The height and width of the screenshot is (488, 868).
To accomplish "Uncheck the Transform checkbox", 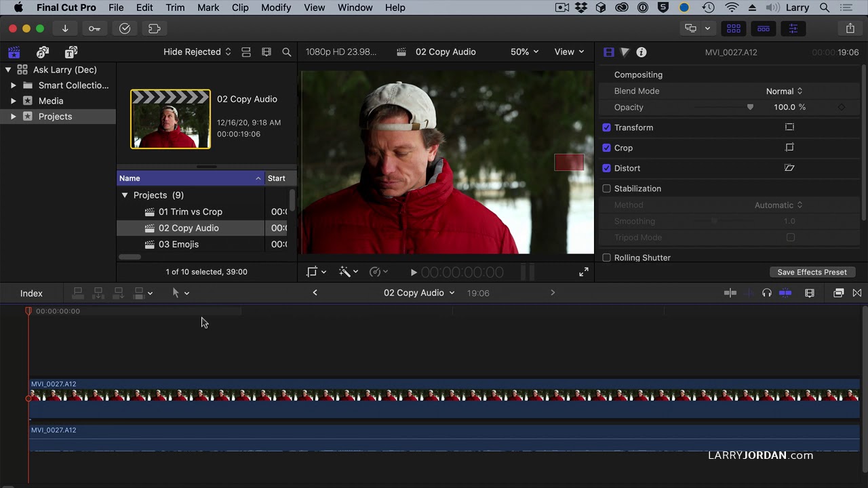I will point(607,127).
